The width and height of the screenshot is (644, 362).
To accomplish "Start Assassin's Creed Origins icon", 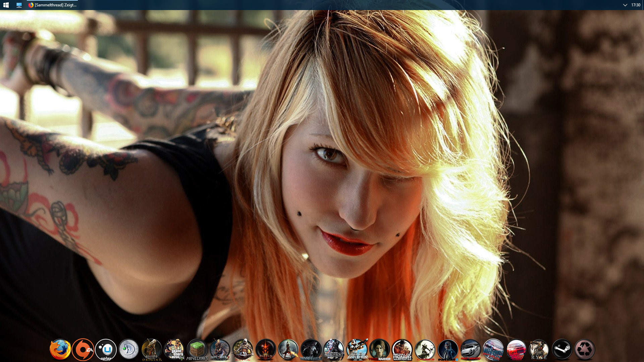I will coord(152,350).
